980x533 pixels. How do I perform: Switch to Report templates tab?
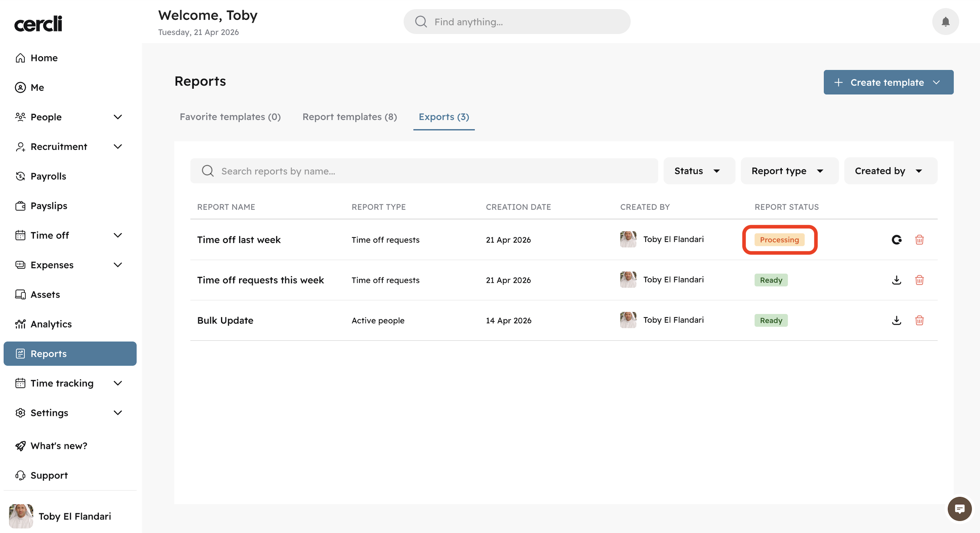coord(349,117)
